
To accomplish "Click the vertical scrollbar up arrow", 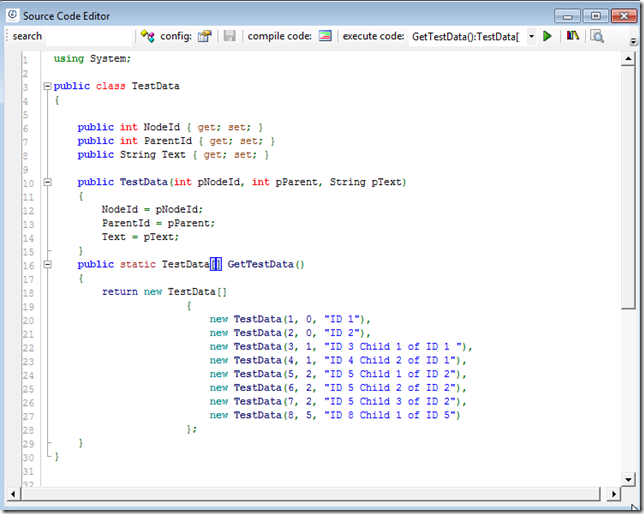I will pos(628,59).
